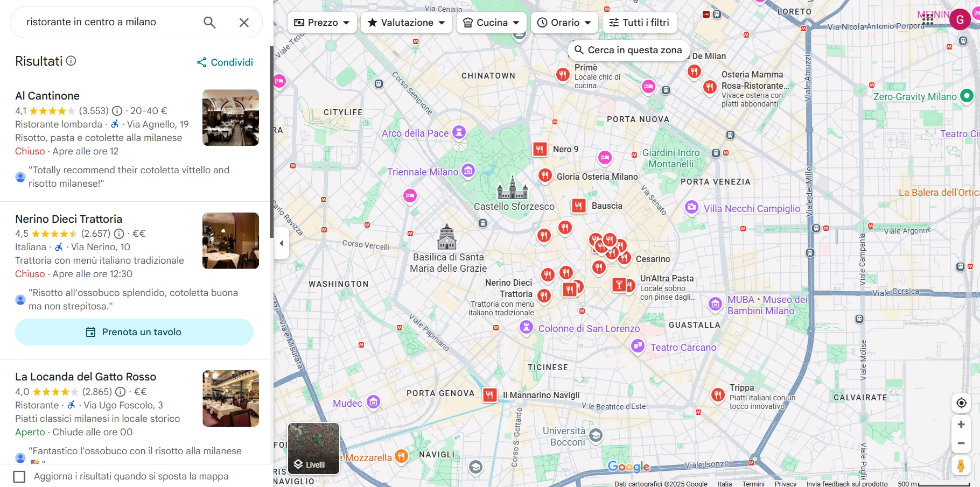980x487 pixels.
Task: Click the Il Mannarino Navigli pin
Action: pos(489,396)
